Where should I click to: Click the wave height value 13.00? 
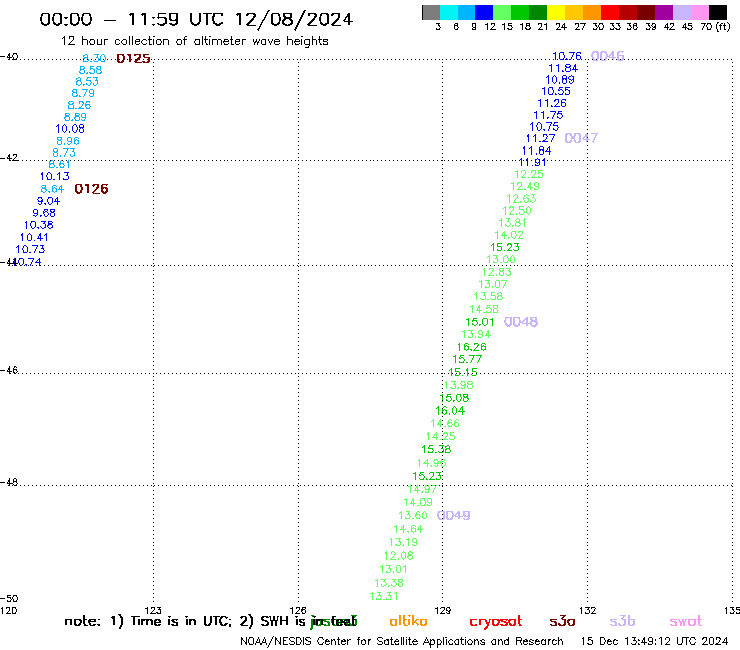click(x=501, y=259)
